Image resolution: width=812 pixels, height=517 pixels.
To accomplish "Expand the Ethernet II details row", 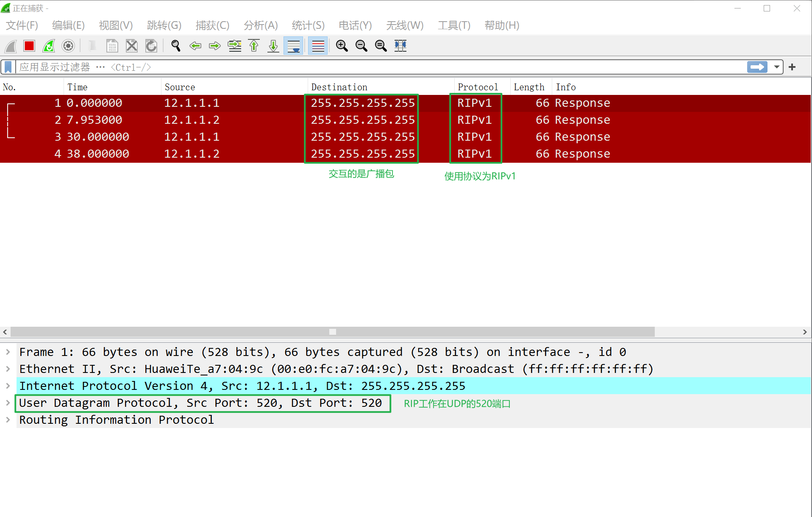I will [8, 369].
